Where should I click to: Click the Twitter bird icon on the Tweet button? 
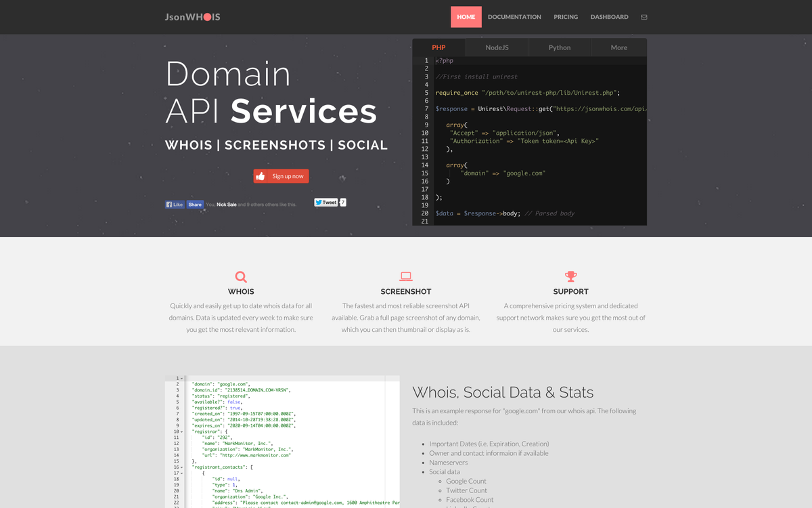click(319, 202)
